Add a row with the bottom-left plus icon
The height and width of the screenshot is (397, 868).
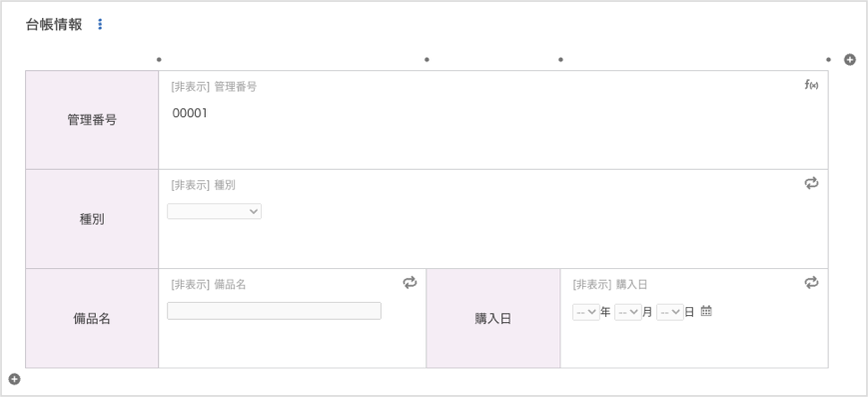coord(14,379)
